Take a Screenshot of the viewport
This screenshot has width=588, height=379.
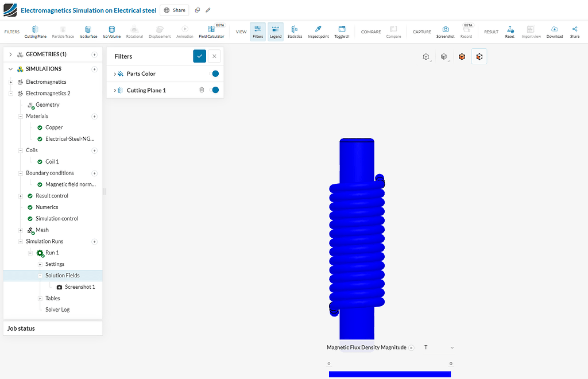(x=445, y=32)
